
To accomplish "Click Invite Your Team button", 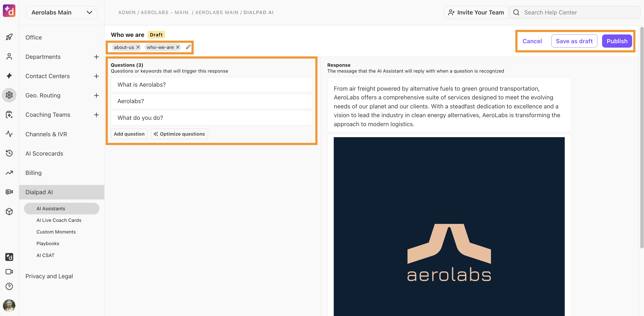I will click(x=476, y=13).
